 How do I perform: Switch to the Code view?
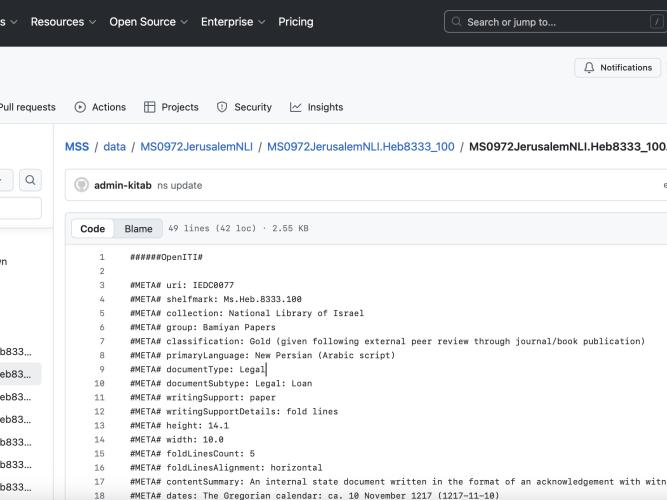click(92, 229)
